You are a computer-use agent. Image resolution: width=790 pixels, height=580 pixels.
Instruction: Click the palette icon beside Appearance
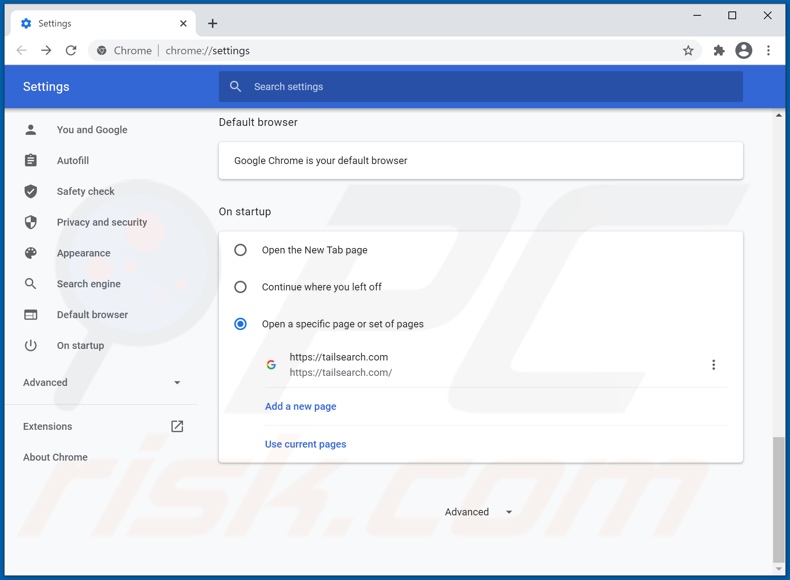(x=31, y=253)
